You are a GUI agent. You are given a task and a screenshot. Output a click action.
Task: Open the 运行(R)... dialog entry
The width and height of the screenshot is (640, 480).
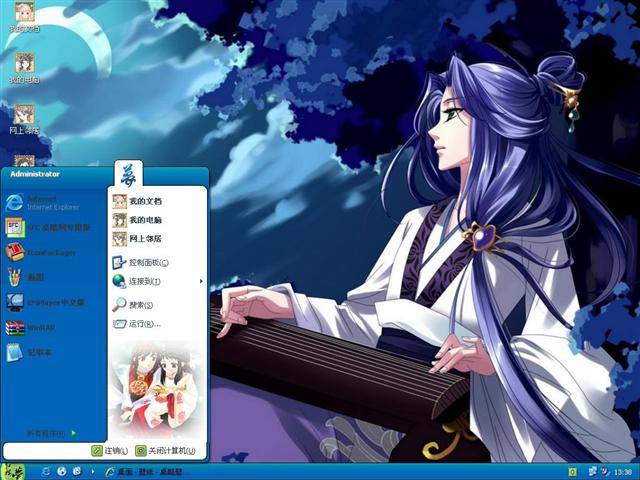[142, 324]
